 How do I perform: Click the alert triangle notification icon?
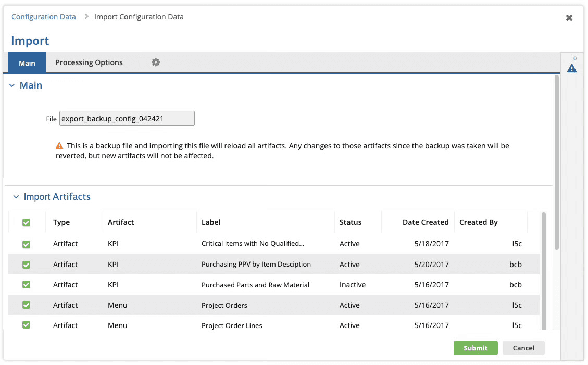click(x=571, y=68)
